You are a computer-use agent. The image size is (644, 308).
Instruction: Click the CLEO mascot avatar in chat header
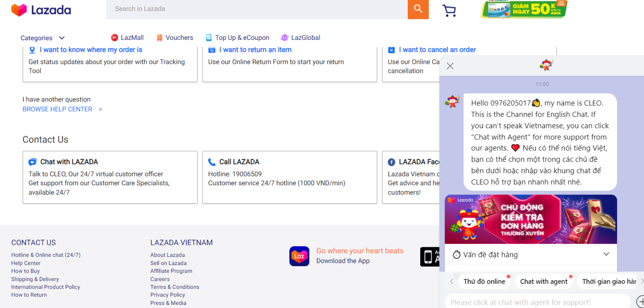pyautogui.click(x=546, y=65)
